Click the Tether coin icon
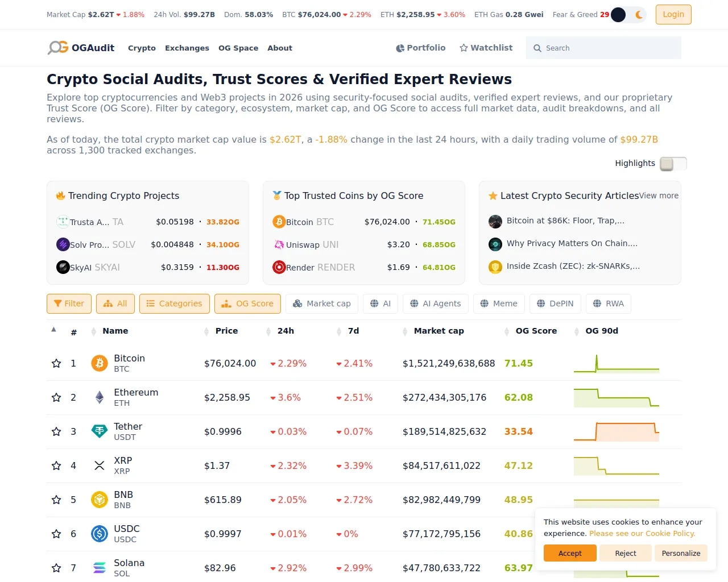 pos(100,431)
